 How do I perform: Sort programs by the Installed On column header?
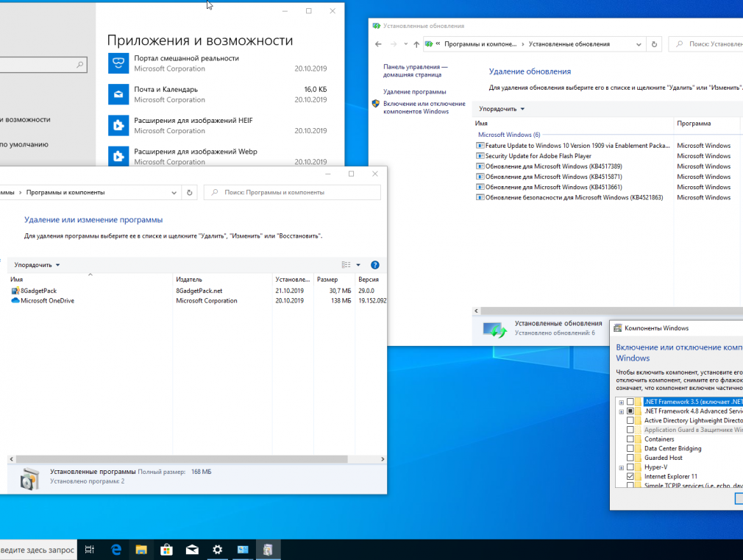coord(293,280)
